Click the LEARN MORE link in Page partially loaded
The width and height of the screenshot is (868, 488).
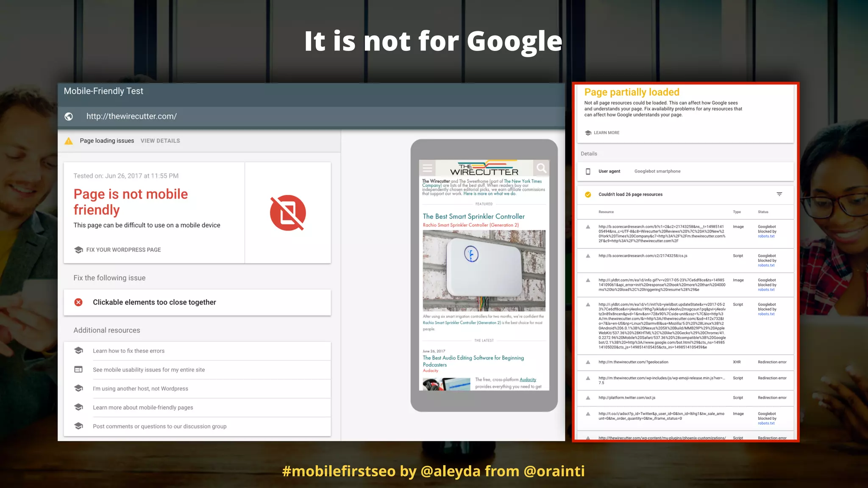tap(606, 133)
